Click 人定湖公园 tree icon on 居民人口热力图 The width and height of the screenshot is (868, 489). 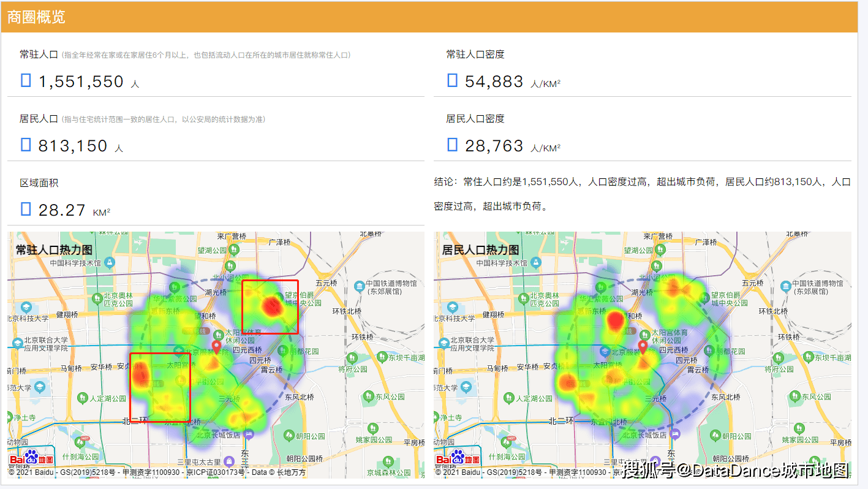(509, 398)
